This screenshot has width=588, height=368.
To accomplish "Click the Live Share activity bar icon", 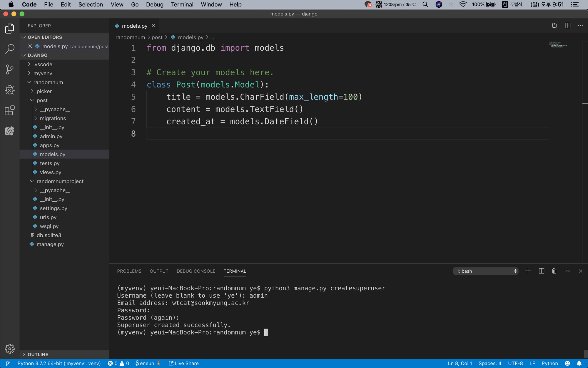I will coord(10,131).
